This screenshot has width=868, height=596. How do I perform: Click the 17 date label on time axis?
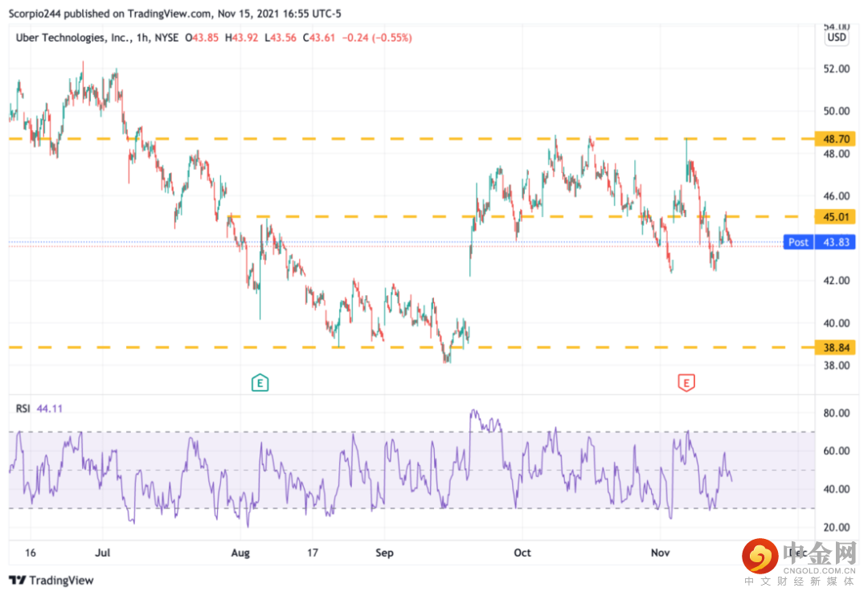tap(312, 553)
